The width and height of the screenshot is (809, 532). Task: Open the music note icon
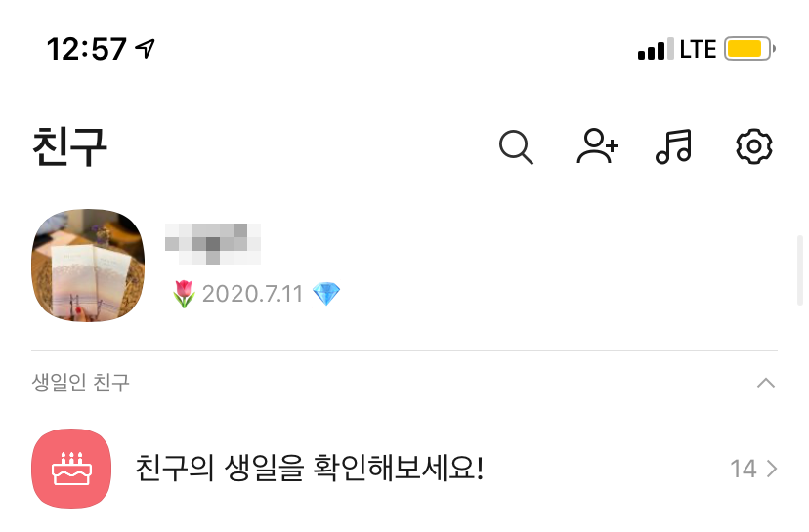(x=673, y=146)
